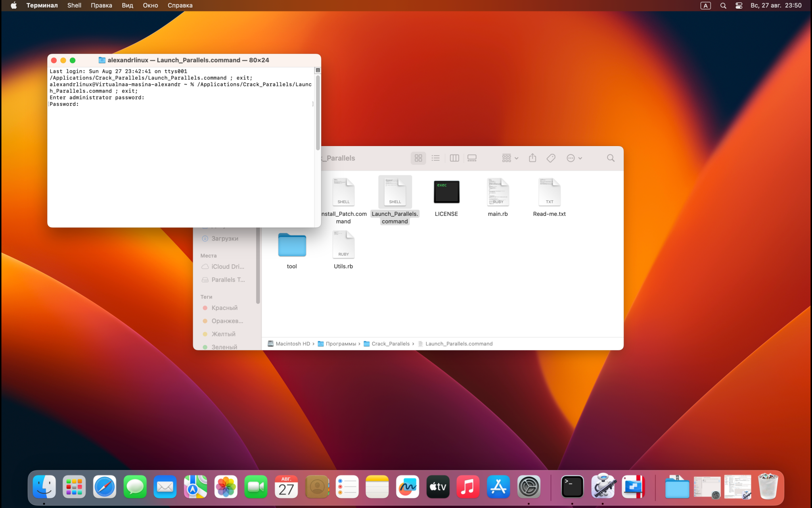This screenshot has height=508, width=812.
Task: Open FaceTime in the Dock
Action: point(256,487)
